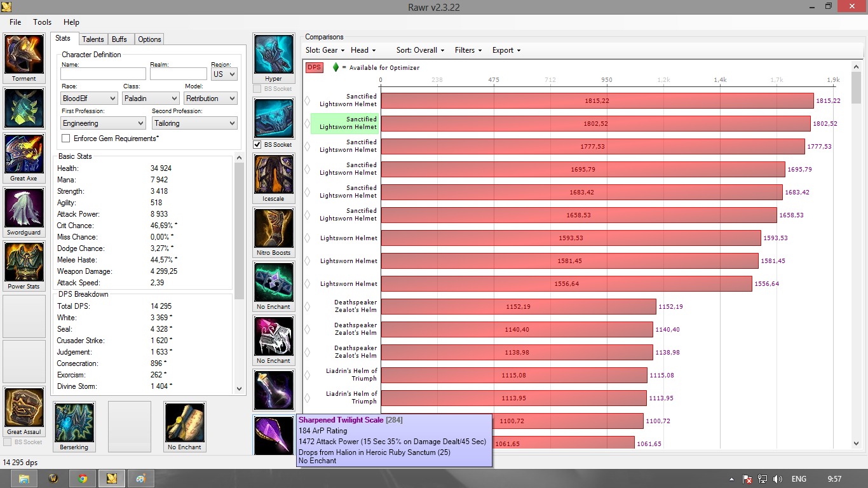Open the Nitro Boosts boots icon
This screenshot has width=868, height=488.
[273, 228]
